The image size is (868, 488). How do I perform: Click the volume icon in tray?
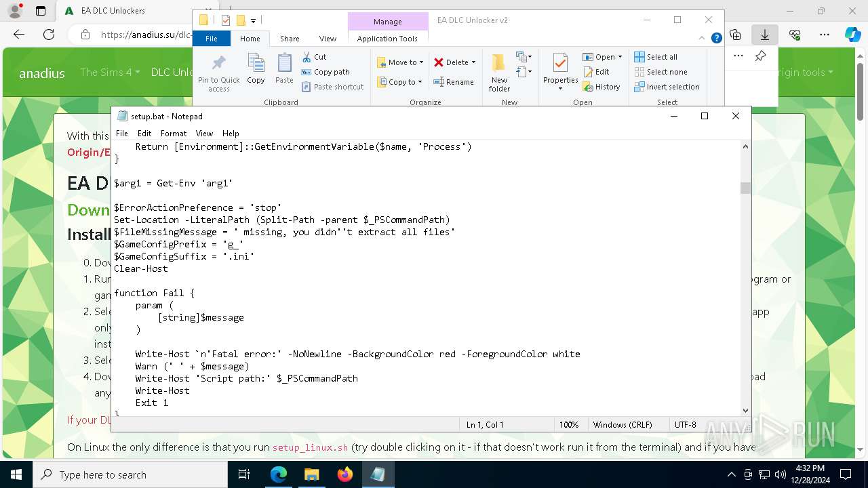click(780, 474)
